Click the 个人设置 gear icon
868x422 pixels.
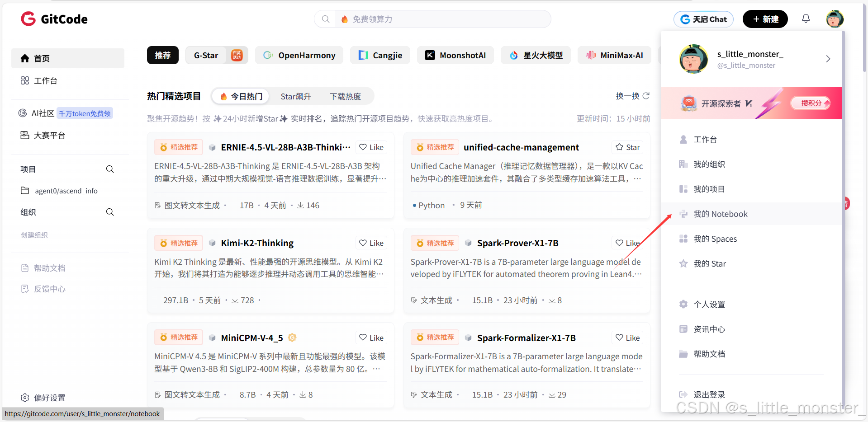(683, 304)
